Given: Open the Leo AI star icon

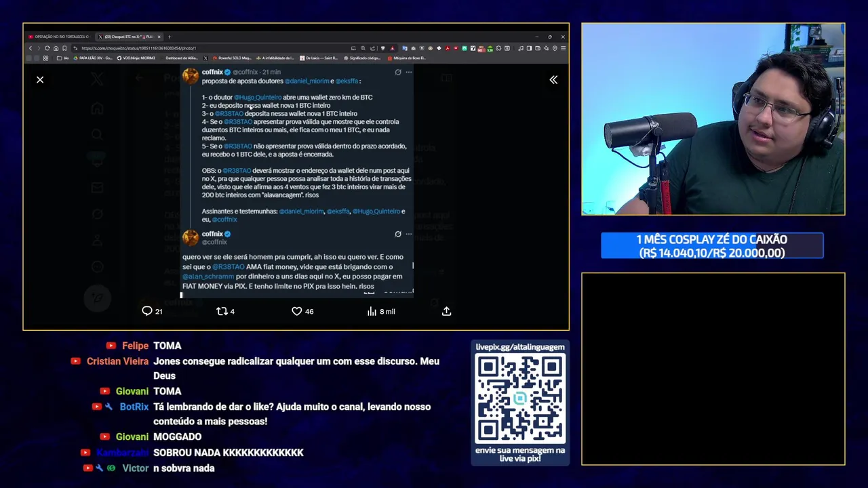Looking at the screenshot, I should tap(546, 48).
